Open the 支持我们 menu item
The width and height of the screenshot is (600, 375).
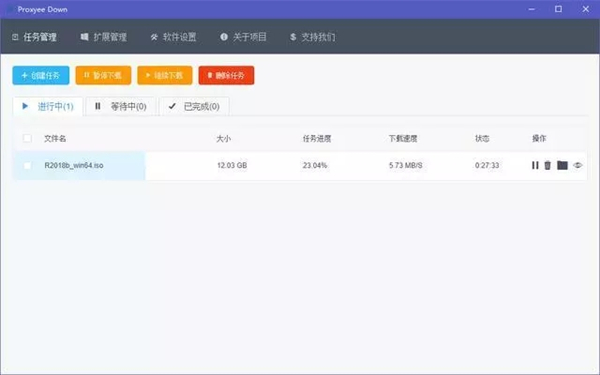coord(313,37)
